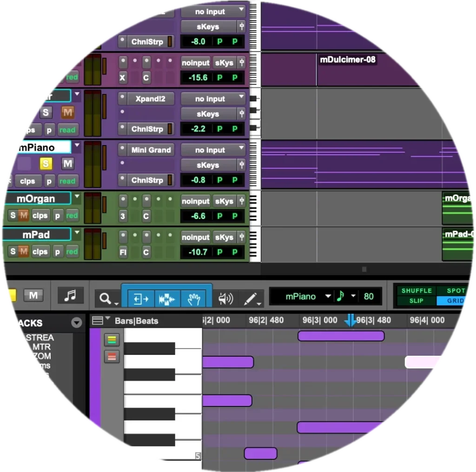Select the Pencil tool
This screenshot has width=476, height=472.
pos(251,299)
